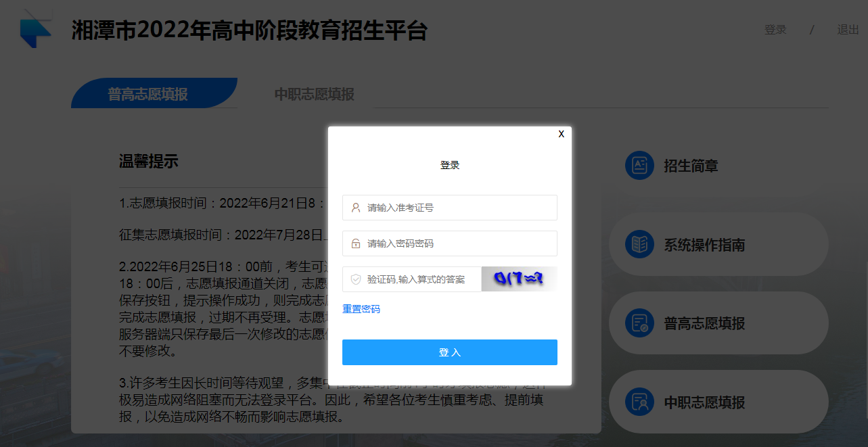This screenshot has height=447, width=868.
Task: Click the 中职志愿填报 icon on right
Action: click(639, 402)
